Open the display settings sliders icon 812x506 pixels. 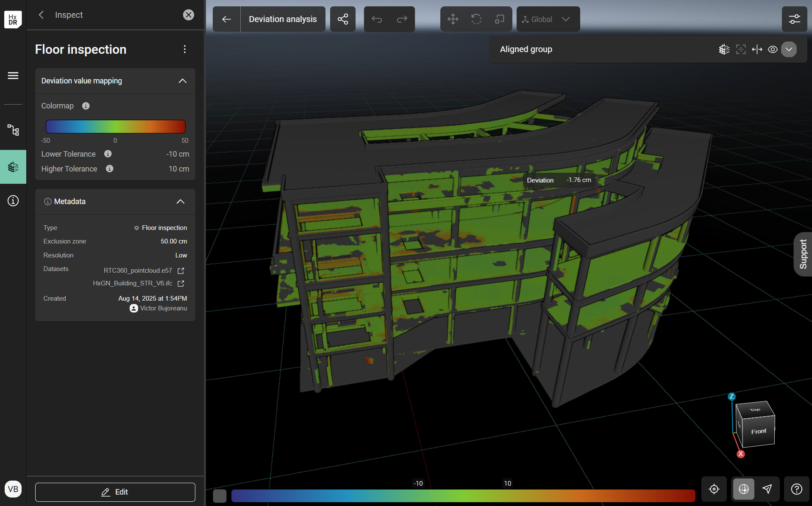pyautogui.click(x=794, y=19)
